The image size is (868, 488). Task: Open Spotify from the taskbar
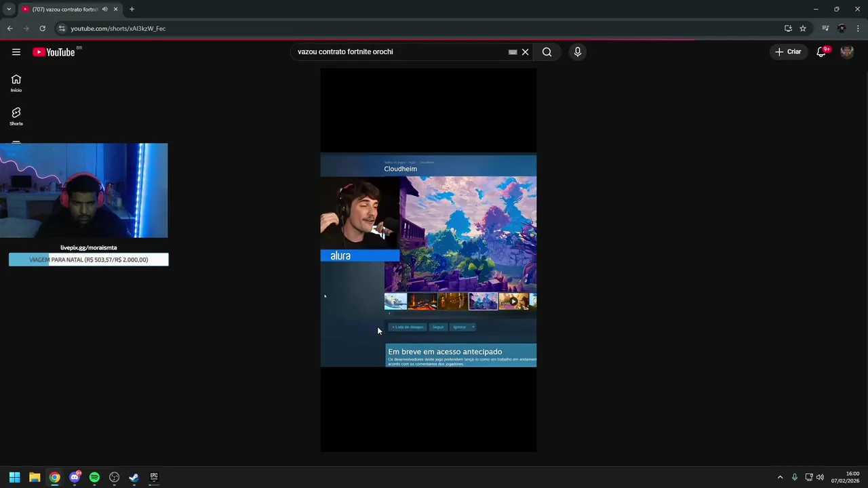tap(94, 477)
